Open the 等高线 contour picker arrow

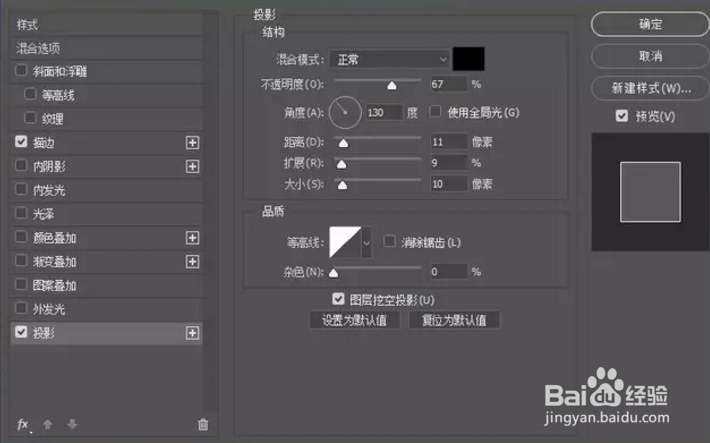coord(366,243)
